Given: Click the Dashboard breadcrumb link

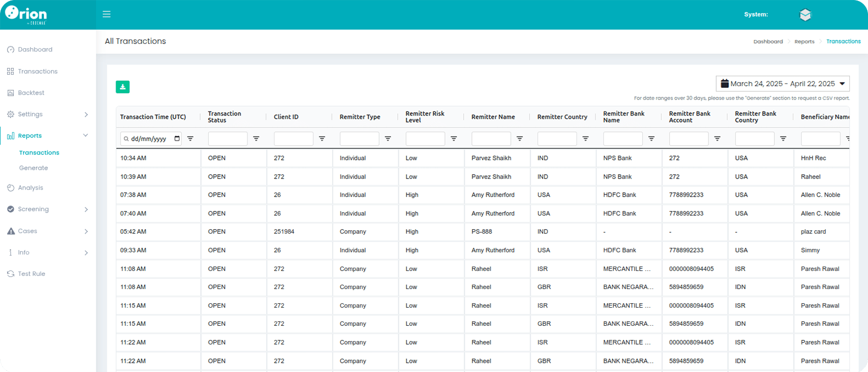Looking at the screenshot, I should tap(768, 42).
